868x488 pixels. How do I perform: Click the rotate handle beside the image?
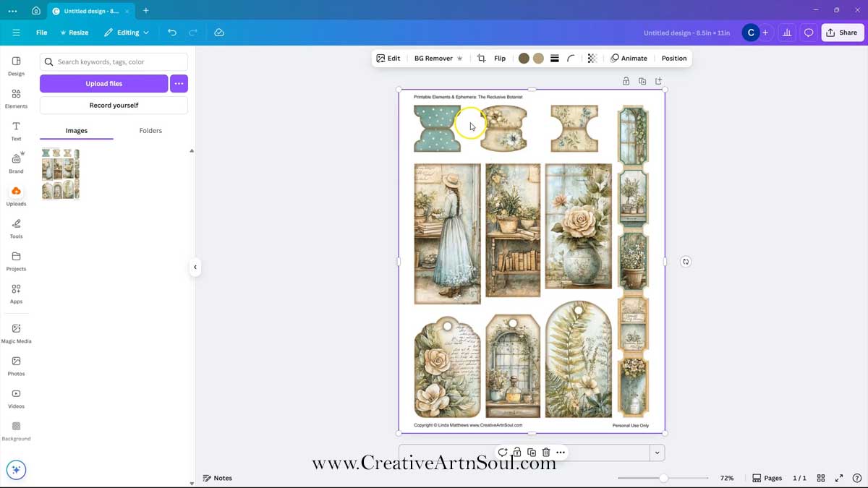pyautogui.click(x=686, y=262)
